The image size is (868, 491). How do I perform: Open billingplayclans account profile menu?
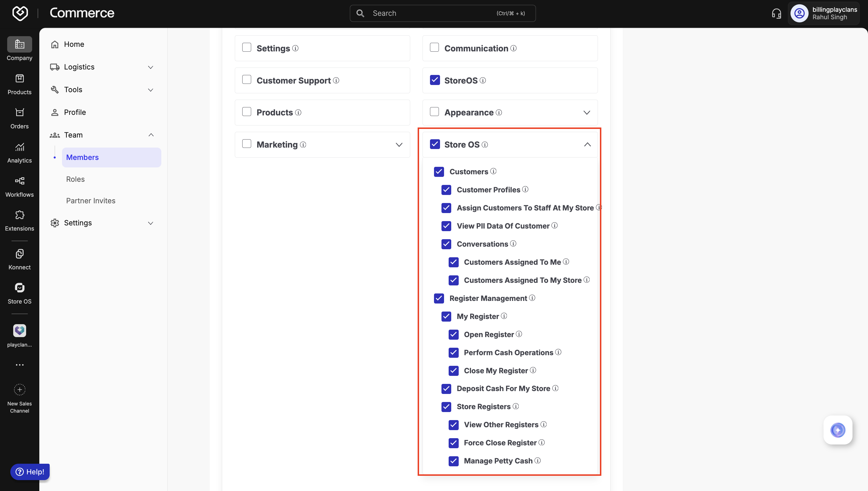(x=824, y=13)
